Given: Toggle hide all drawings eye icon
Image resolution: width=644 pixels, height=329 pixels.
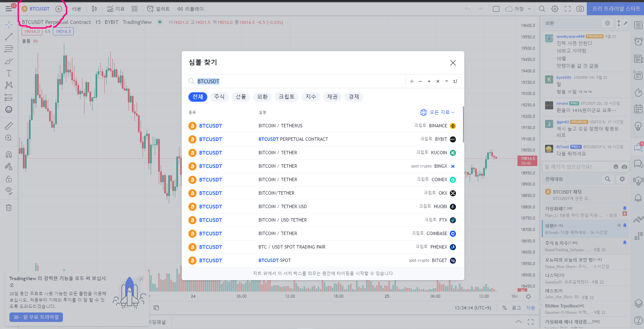Looking at the screenshot, I should pyautogui.click(x=9, y=191).
